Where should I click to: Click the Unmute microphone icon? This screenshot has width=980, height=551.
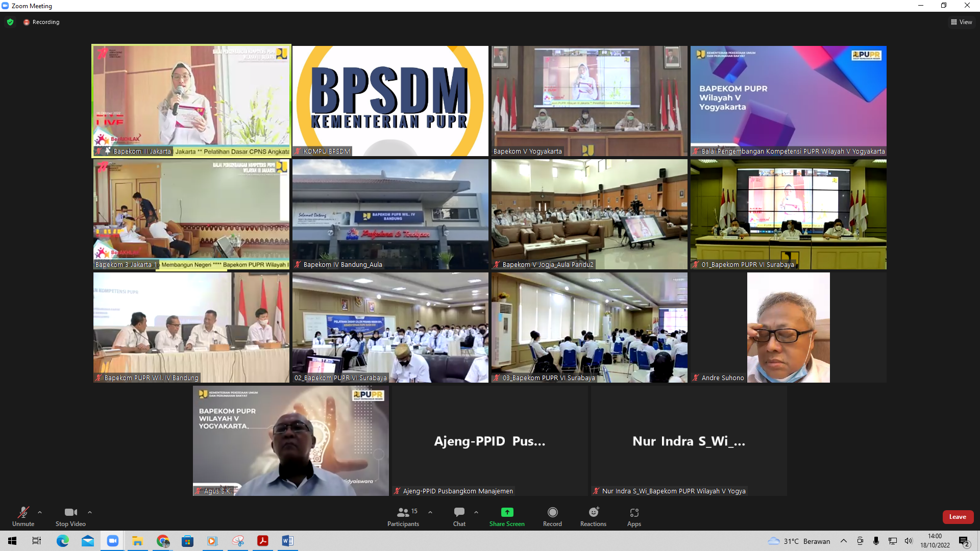(23, 512)
